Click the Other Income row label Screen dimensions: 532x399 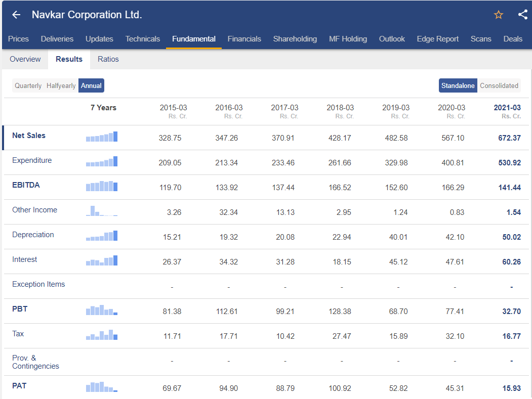click(x=34, y=209)
